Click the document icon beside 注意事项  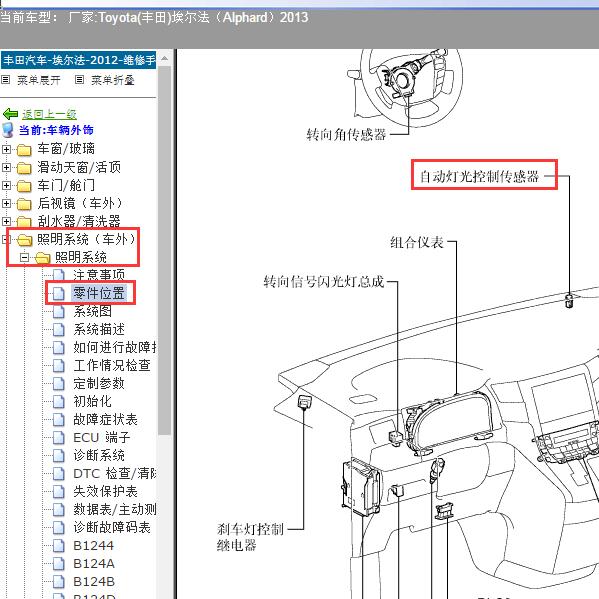tap(58, 275)
